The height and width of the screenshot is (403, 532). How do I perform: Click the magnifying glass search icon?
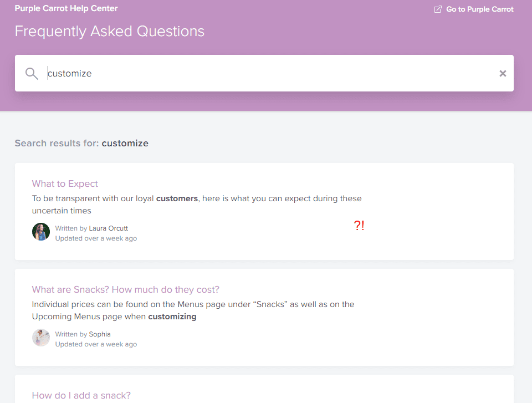click(x=32, y=73)
